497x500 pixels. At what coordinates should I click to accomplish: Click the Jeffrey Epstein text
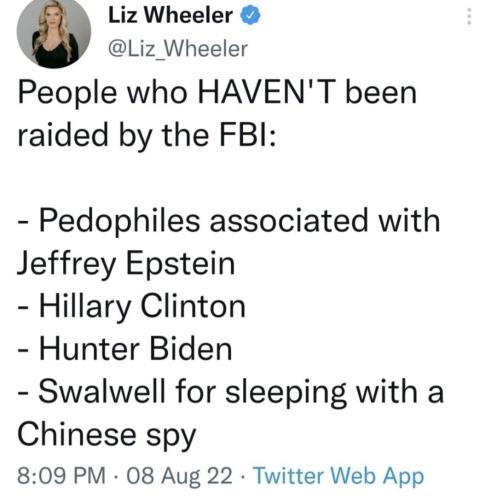click(126, 264)
